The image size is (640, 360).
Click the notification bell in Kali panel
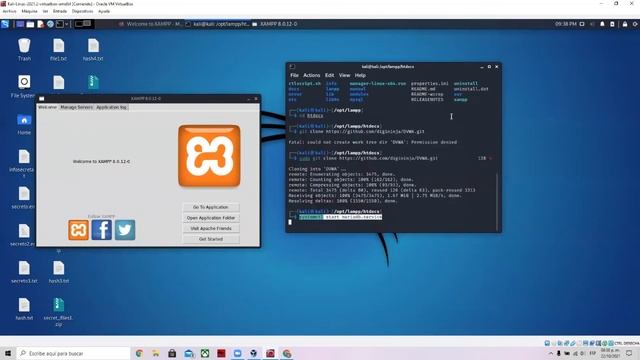point(602,24)
